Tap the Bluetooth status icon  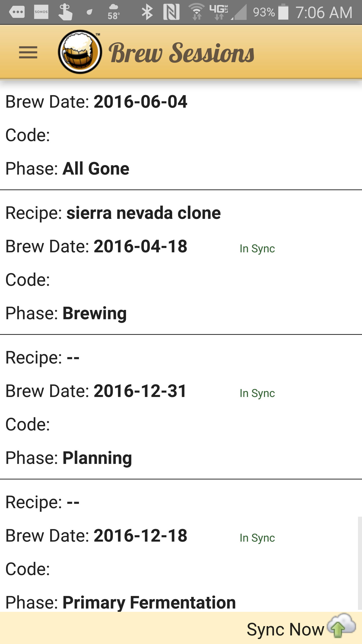click(147, 12)
